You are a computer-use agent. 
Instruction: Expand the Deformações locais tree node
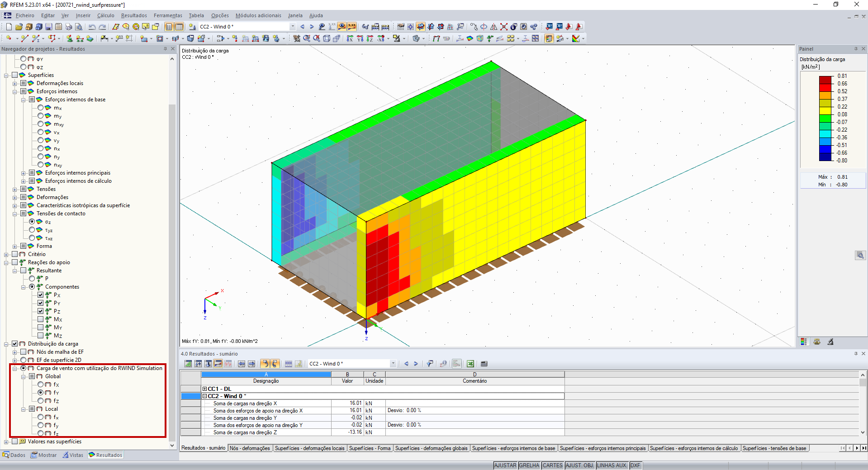click(x=15, y=83)
